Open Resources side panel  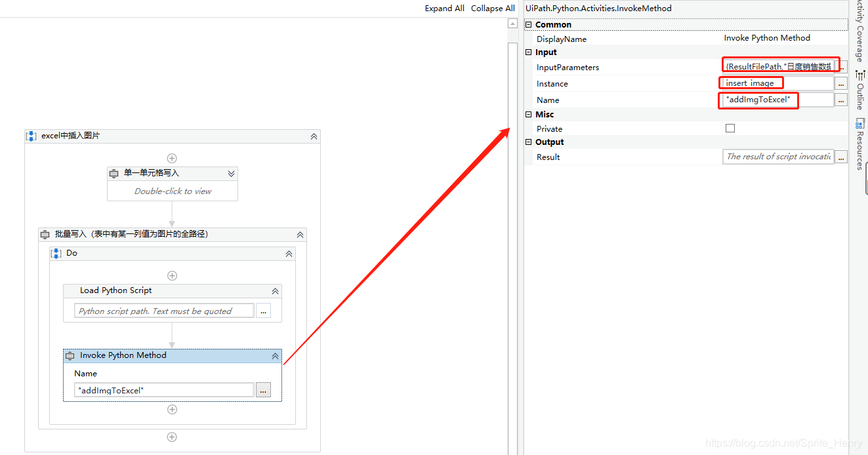click(859, 145)
